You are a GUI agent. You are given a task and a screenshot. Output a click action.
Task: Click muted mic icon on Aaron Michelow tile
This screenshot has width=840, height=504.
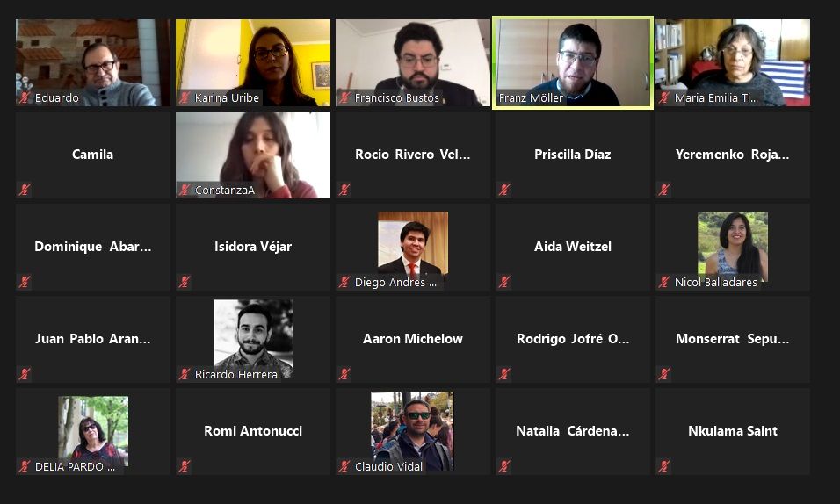(344, 374)
